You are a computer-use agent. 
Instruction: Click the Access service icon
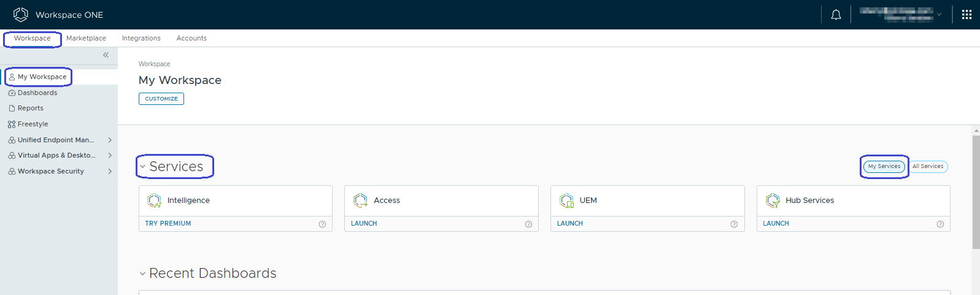pos(360,201)
